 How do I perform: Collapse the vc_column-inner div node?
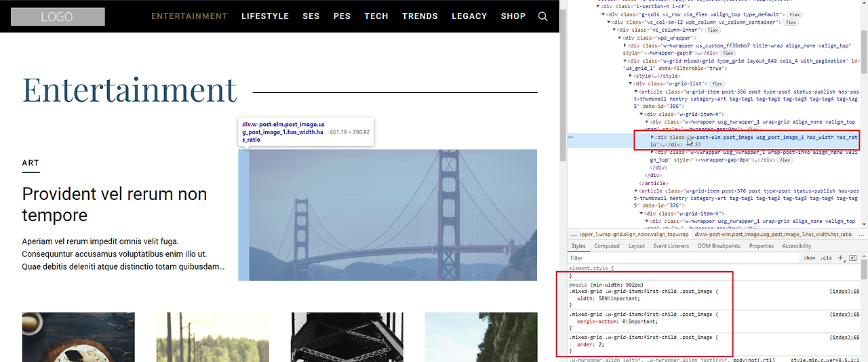click(614, 30)
